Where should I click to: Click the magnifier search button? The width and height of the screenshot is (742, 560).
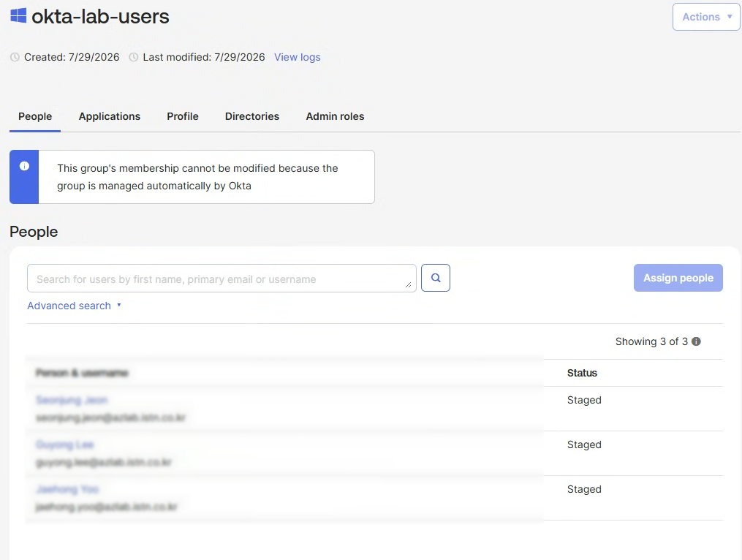(436, 278)
